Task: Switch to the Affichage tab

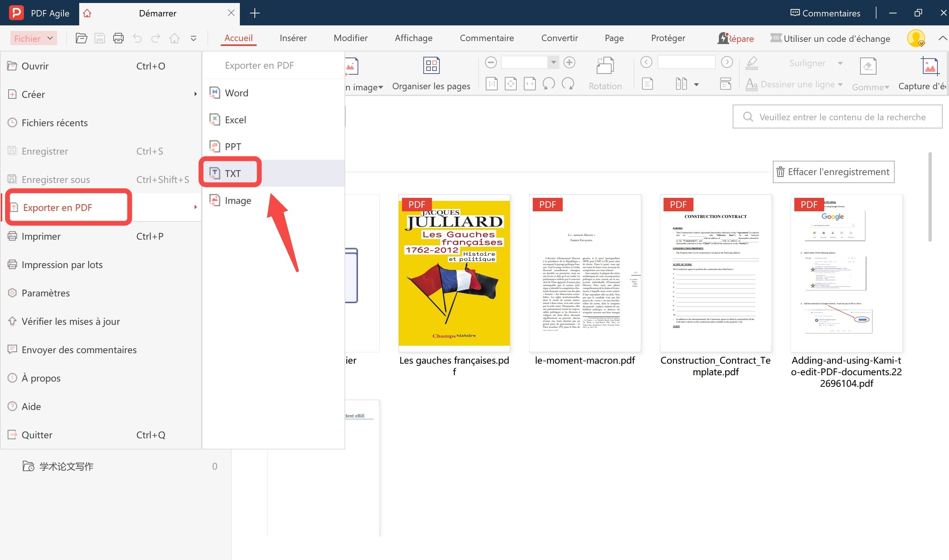Action: coord(414,38)
